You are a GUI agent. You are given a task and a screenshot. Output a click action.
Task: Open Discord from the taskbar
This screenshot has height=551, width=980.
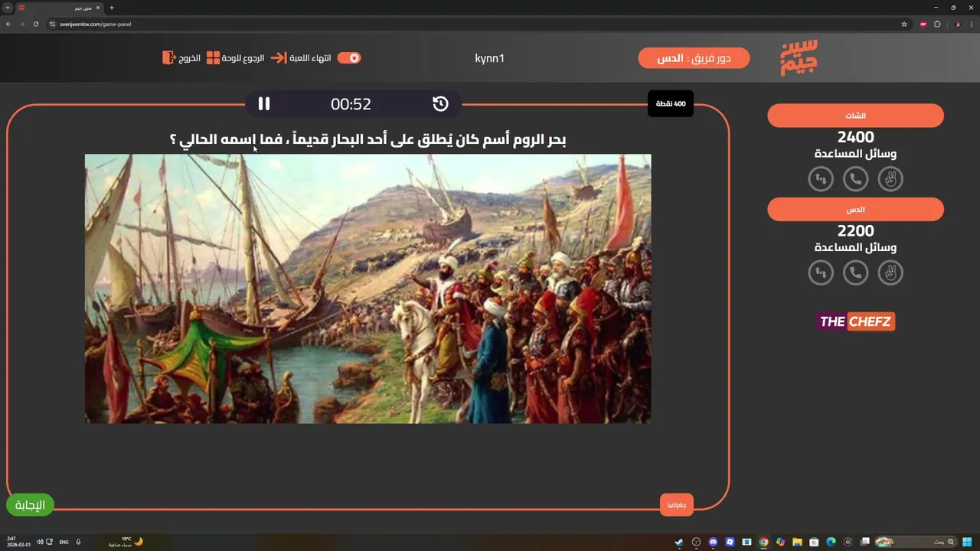pos(713,542)
